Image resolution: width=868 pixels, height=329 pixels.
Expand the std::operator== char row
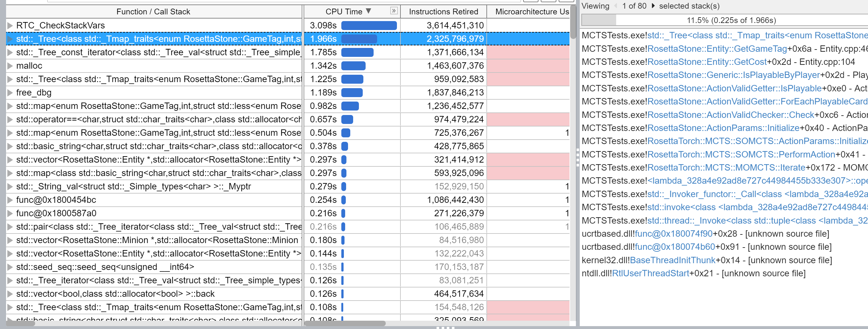coord(10,119)
